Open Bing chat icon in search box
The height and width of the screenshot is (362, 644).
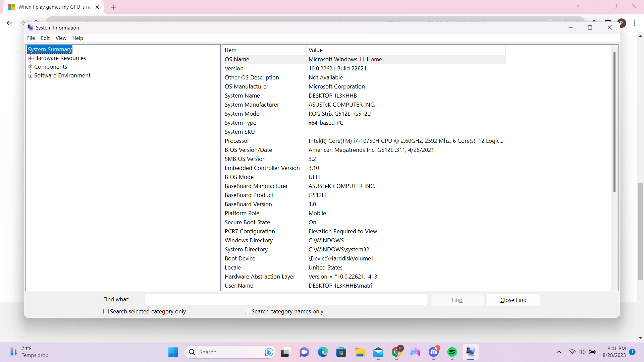269,352
